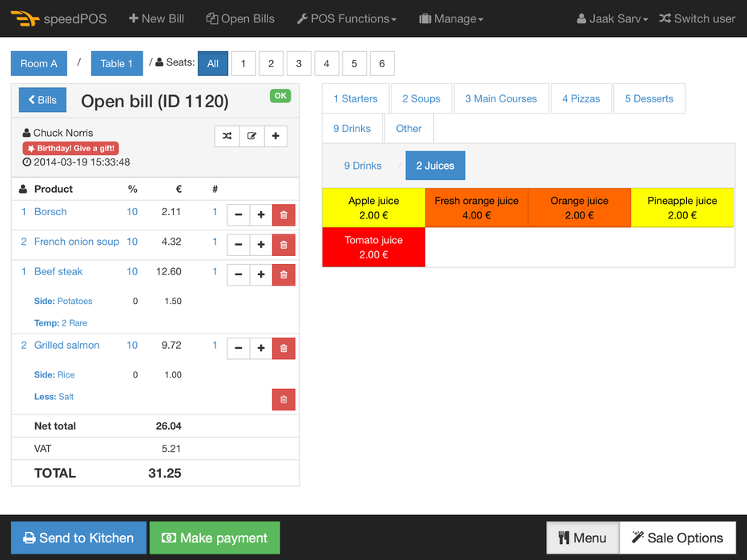Open the Jaak Sarv user dropdown
Image resolution: width=747 pixels, height=560 pixels.
(x=612, y=18)
